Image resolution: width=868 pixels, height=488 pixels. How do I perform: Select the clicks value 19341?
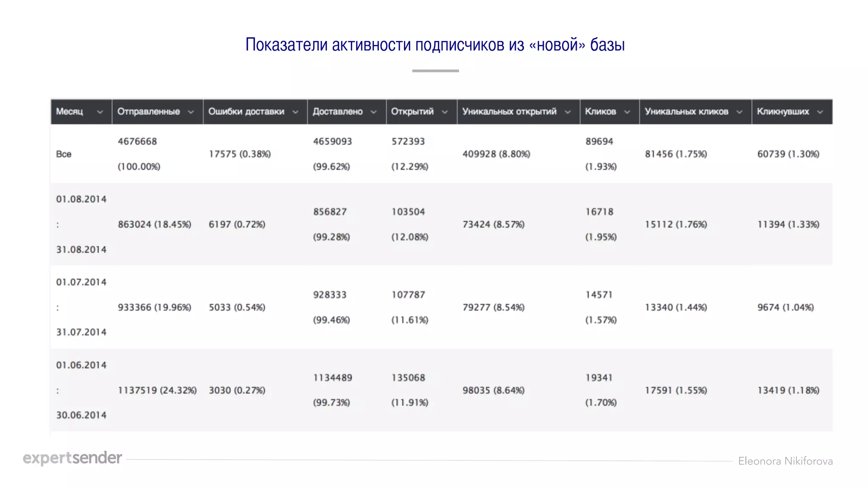pos(599,378)
